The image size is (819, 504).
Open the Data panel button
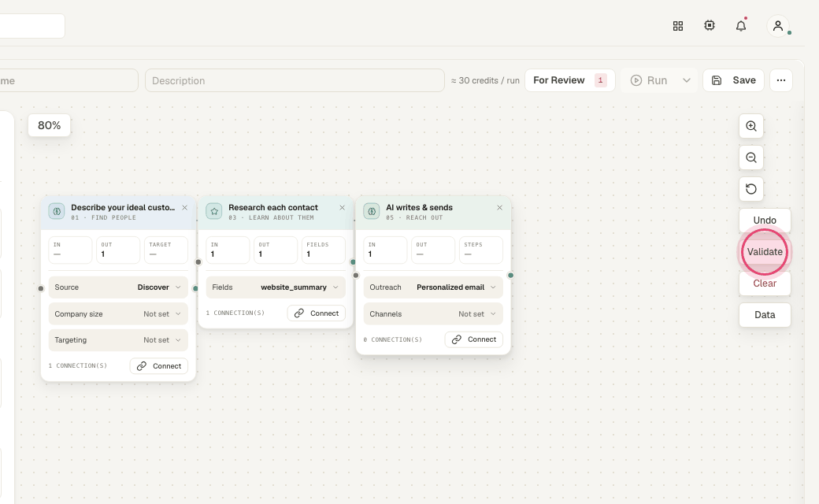click(765, 315)
